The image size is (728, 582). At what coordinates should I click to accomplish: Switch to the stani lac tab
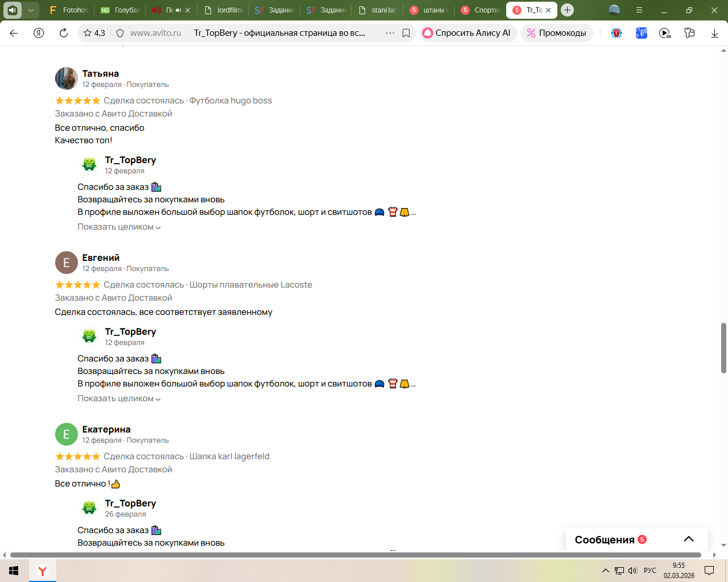(x=378, y=10)
